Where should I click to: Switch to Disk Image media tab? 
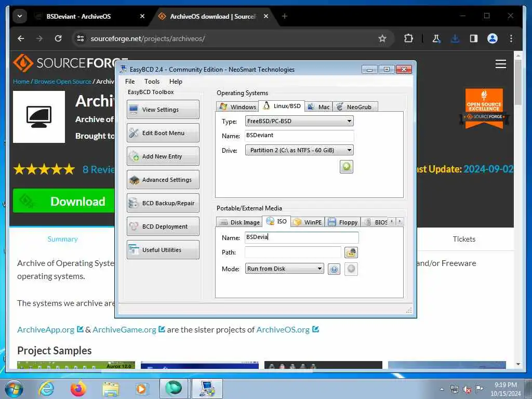pyautogui.click(x=239, y=222)
